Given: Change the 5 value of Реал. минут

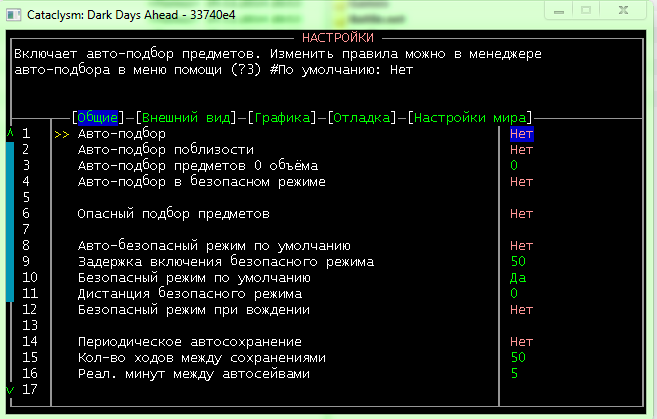Looking at the screenshot, I should click(x=515, y=373).
